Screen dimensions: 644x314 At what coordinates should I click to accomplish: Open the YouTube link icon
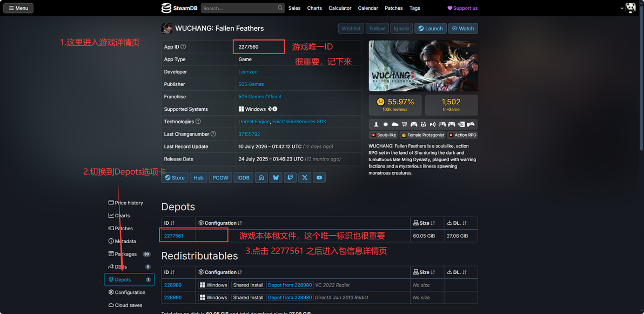point(319,178)
